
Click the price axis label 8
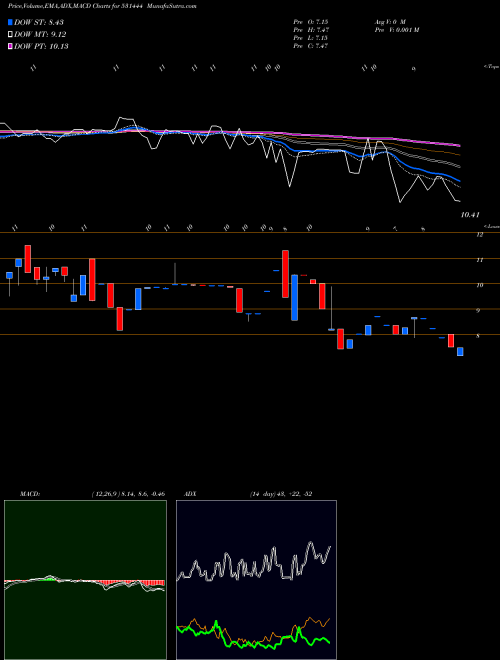pos(478,336)
